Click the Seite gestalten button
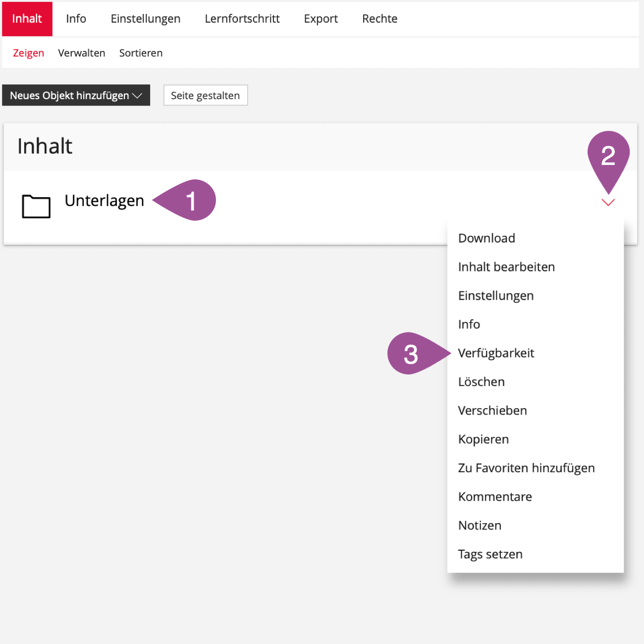Viewport: 644px width, 644px height. pos(205,96)
